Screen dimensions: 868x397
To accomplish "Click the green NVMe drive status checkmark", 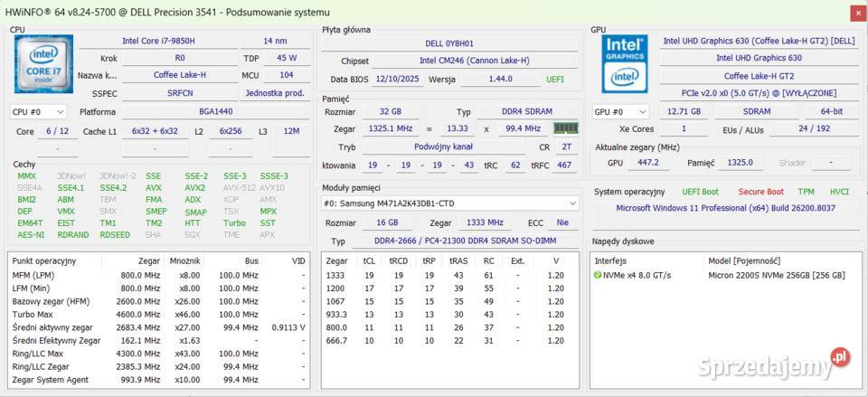I will click(x=598, y=275).
